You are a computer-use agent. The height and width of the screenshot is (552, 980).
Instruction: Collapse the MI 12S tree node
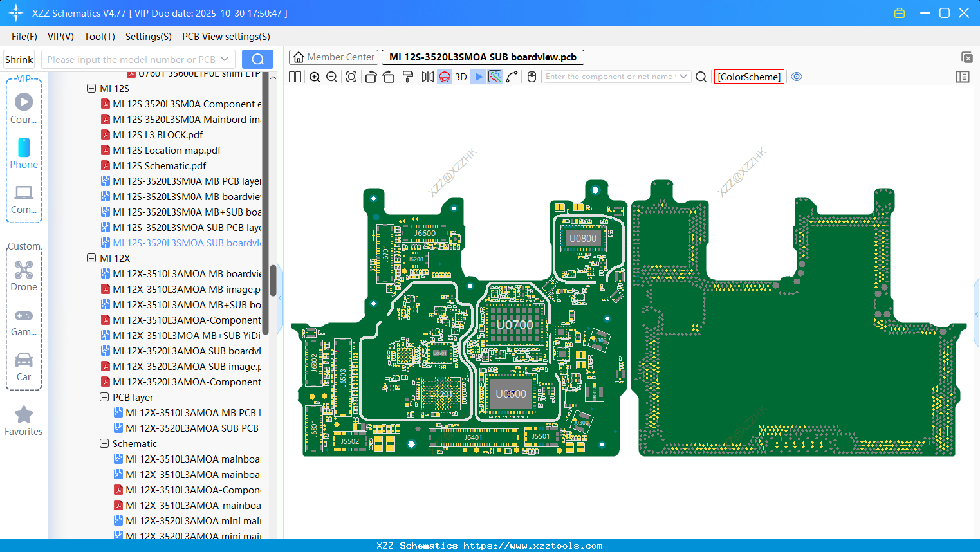pyautogui.click(x=91, y=88)
